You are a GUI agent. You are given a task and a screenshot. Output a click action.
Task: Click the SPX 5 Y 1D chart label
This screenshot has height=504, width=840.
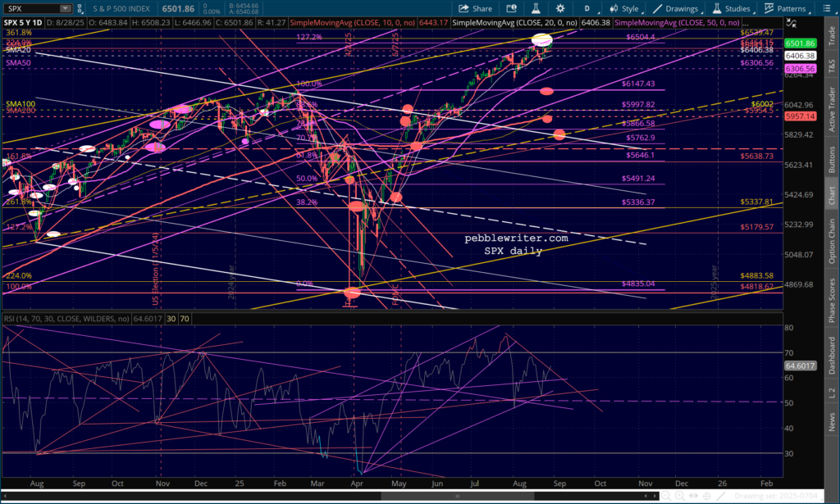[x=22, y=22]
